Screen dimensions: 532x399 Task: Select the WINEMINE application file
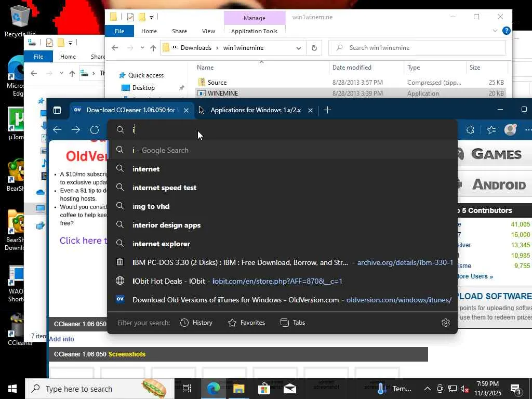click(223, 94)
